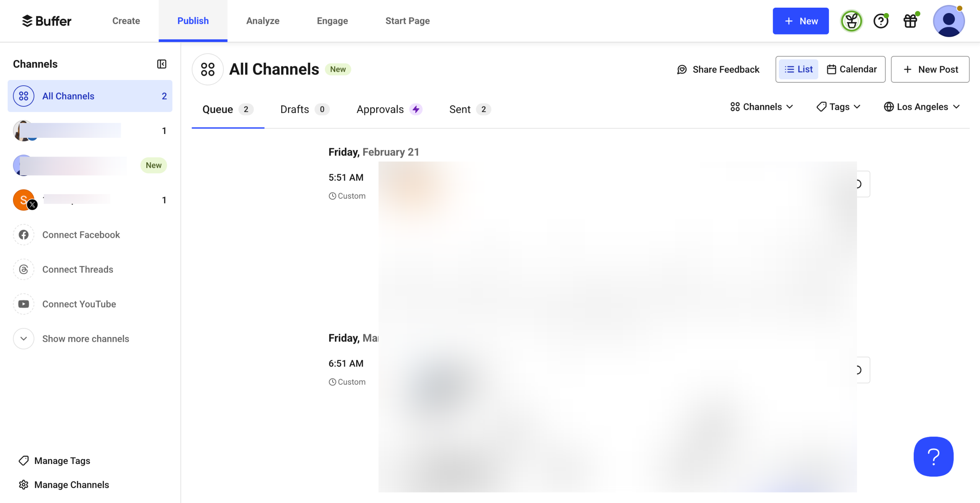980x503 pixels.
Task: Click the green plant sprout icon
Action: point(851,21)
